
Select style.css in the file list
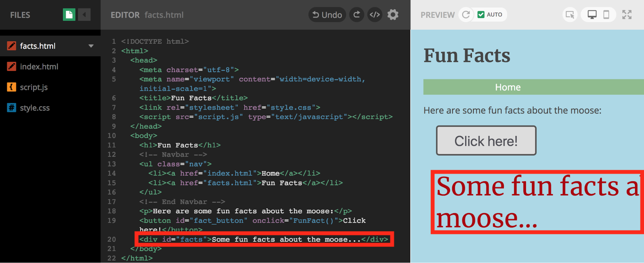(35, 108)
